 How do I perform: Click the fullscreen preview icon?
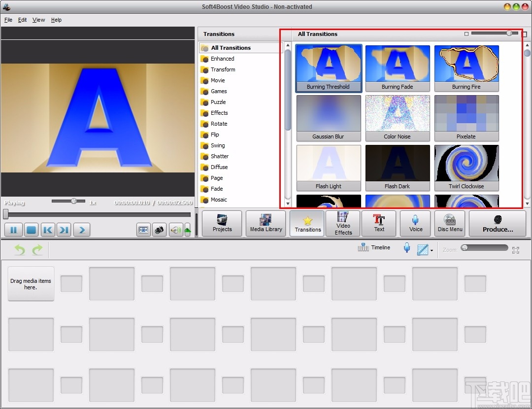pos(143,230)
